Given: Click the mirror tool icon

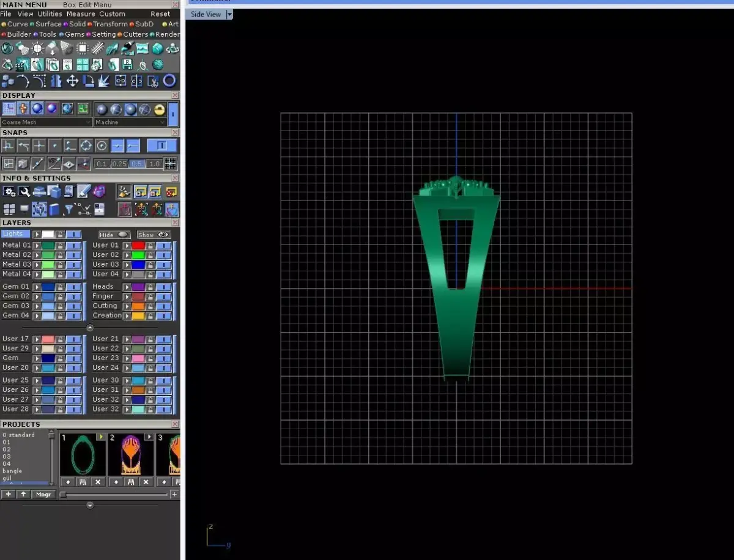Looking at the screenshot, I should click(56, 81).
